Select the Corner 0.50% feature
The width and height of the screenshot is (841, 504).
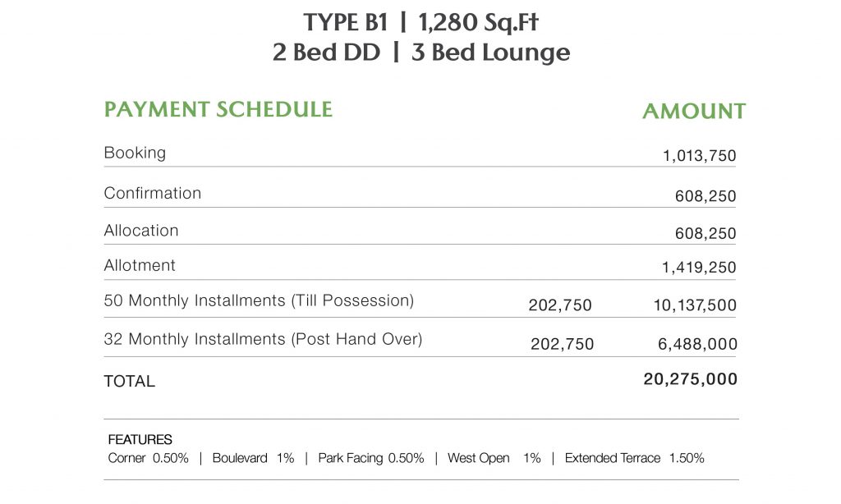148,458
